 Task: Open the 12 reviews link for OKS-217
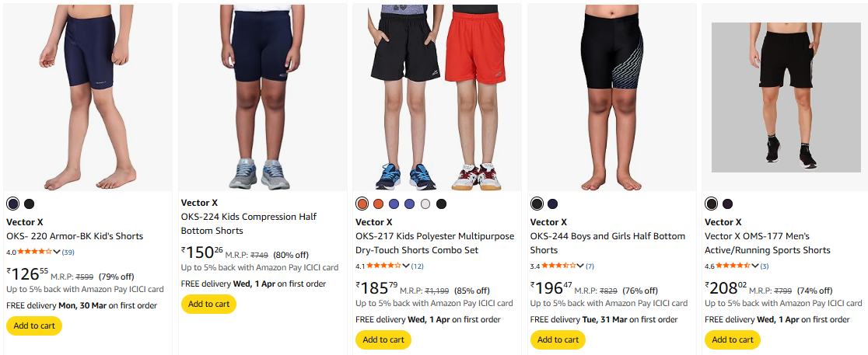click(x=418, y=266)
